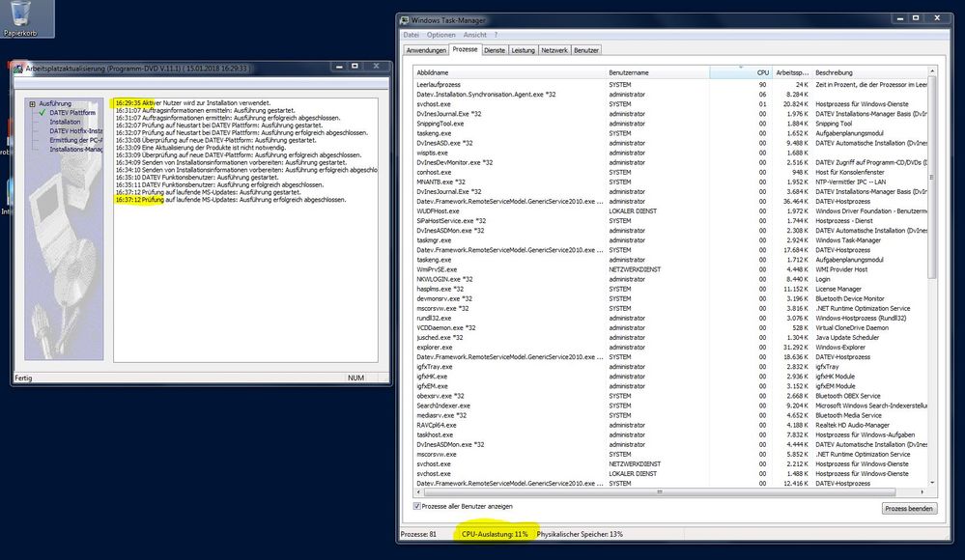Select the conhost.exe process
This screenshot has height=560, width=965.
pos(670,172)
